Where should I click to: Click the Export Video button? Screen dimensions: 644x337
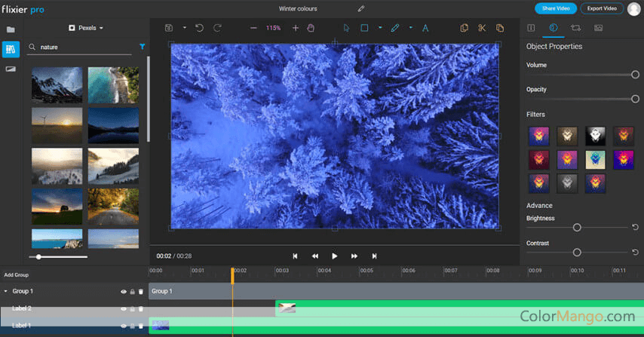point(602,8)
